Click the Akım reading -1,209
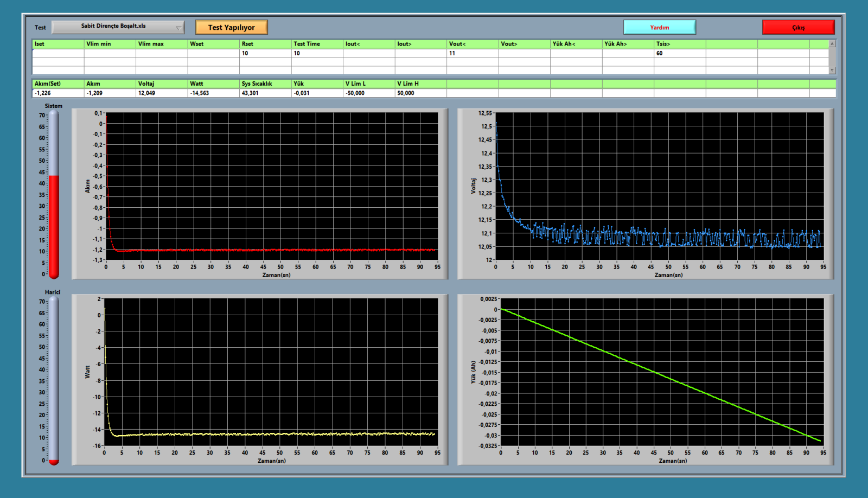 (110, 93)
